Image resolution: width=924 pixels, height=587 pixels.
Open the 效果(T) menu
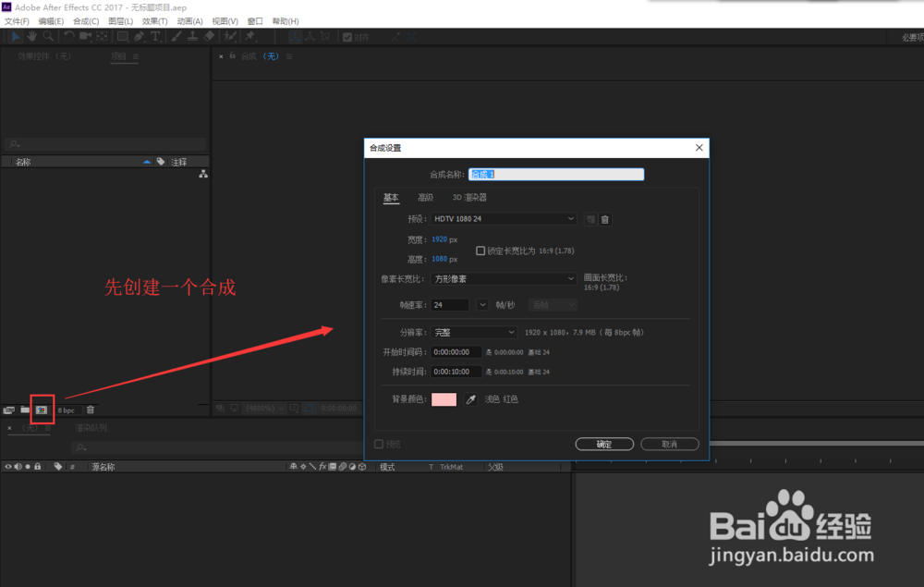154,21
